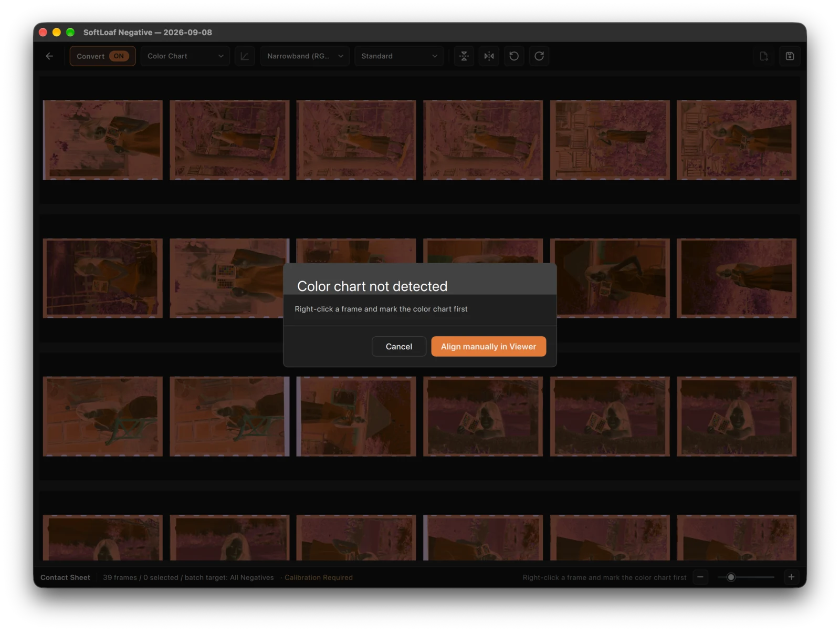Click the thumbnail zoom slider handle
Screen dimensions: 840x632
click(x=731, y=577)
